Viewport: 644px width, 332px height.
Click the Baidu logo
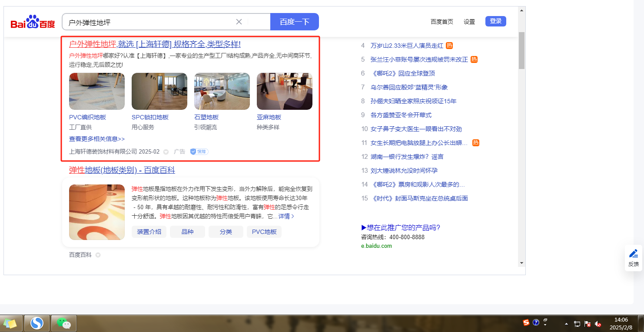click(33, 22)
